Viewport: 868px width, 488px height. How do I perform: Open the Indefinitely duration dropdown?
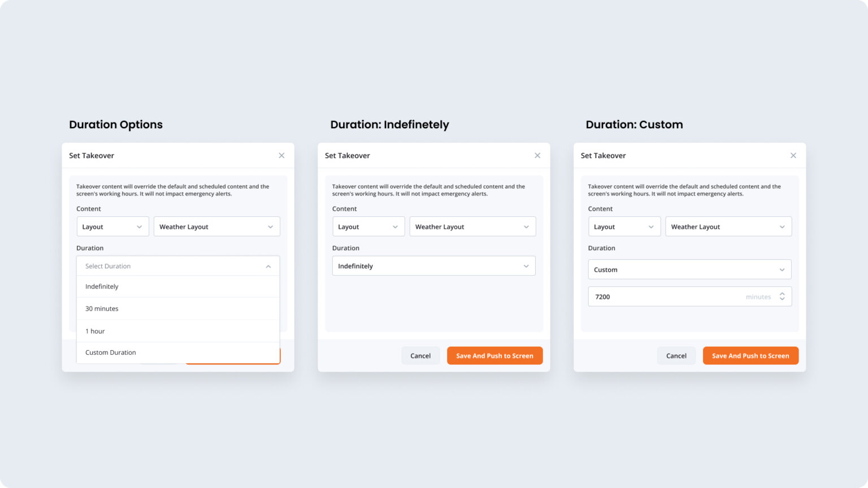pyautogui.click(x=433, y=266)
